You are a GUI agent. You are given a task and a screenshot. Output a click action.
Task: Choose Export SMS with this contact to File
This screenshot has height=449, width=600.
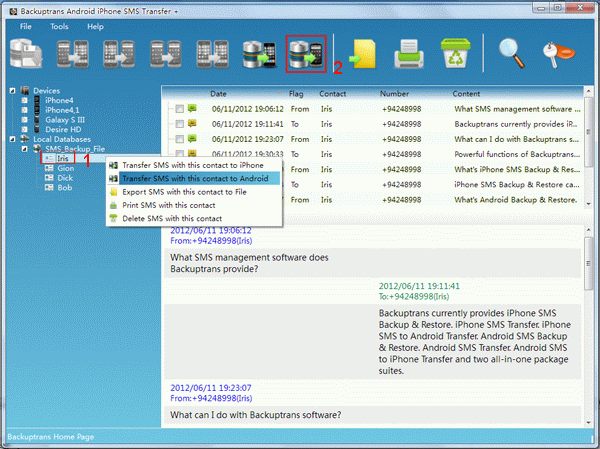(x=194, y=192)
